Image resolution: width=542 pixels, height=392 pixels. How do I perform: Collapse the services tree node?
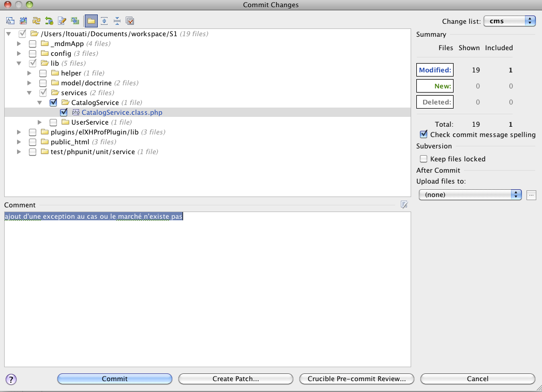coord(29,93)
